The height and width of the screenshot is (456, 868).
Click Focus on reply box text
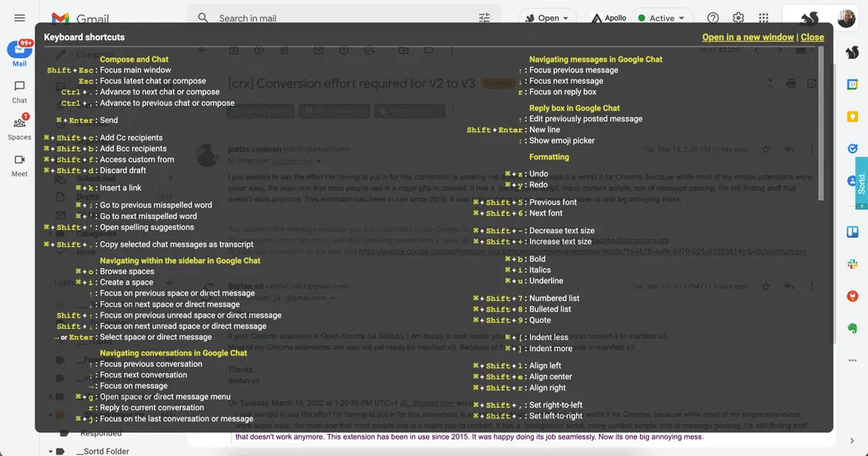[x=563, y=92]
